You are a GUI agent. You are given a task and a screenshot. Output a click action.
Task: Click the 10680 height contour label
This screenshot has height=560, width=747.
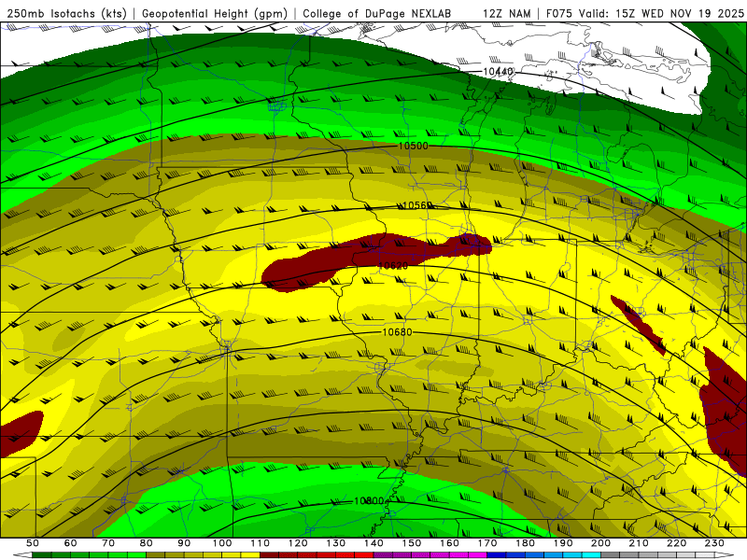point(398,332)
